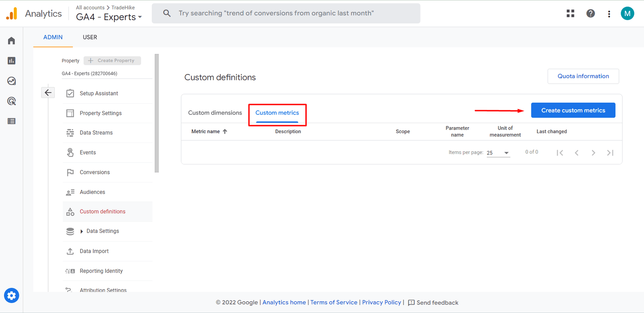Click the Admin gear icon
Screen dimensions: 644x313
pyautogui.click(x=12, y=296)
